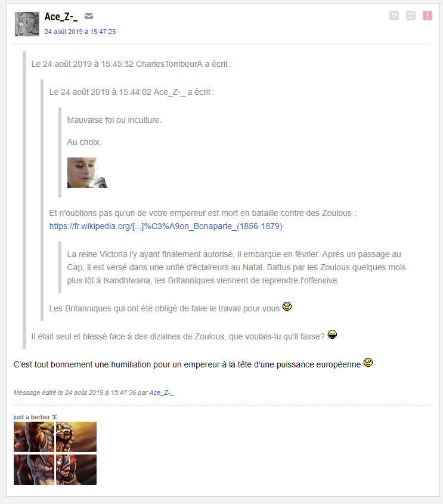
Task: Open the Wikipedia Bonaparte link
Action: click(x=166, y=226)
